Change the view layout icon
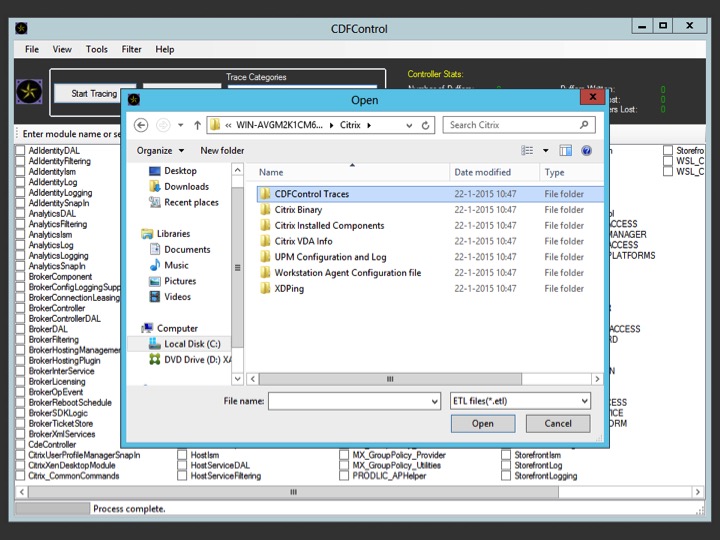Screen dimensions: 720x540 click(x=527, y=151)
